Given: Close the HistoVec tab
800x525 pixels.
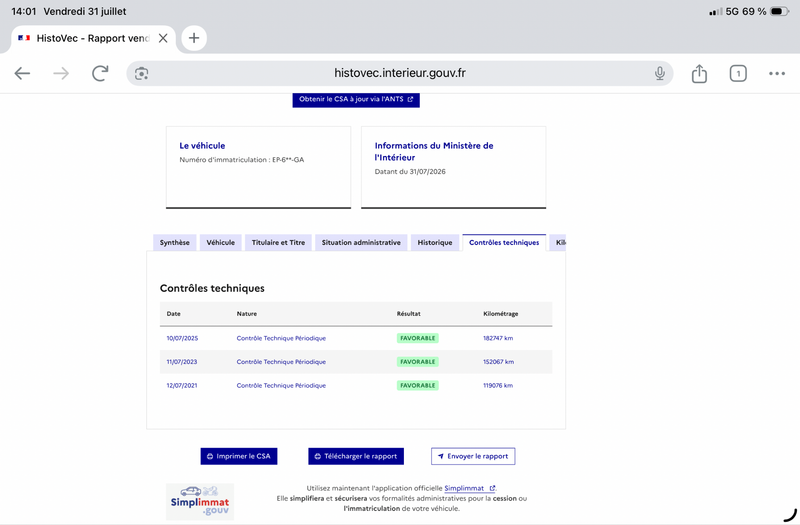Looking at the screenshot, I should click(163, 38).
